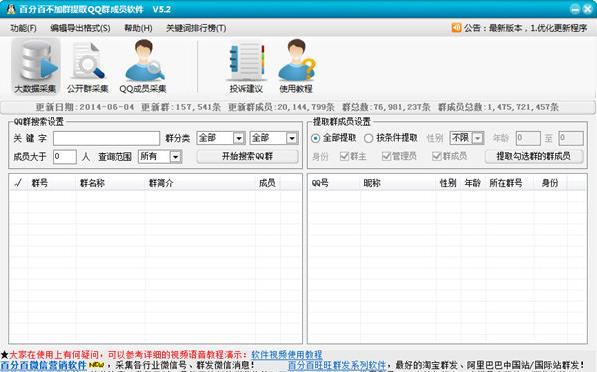Image resolution: width=597 pixels, height=372 pixels.
Task: Select the 全部提取 radio button
Action: tap(315, 138)
